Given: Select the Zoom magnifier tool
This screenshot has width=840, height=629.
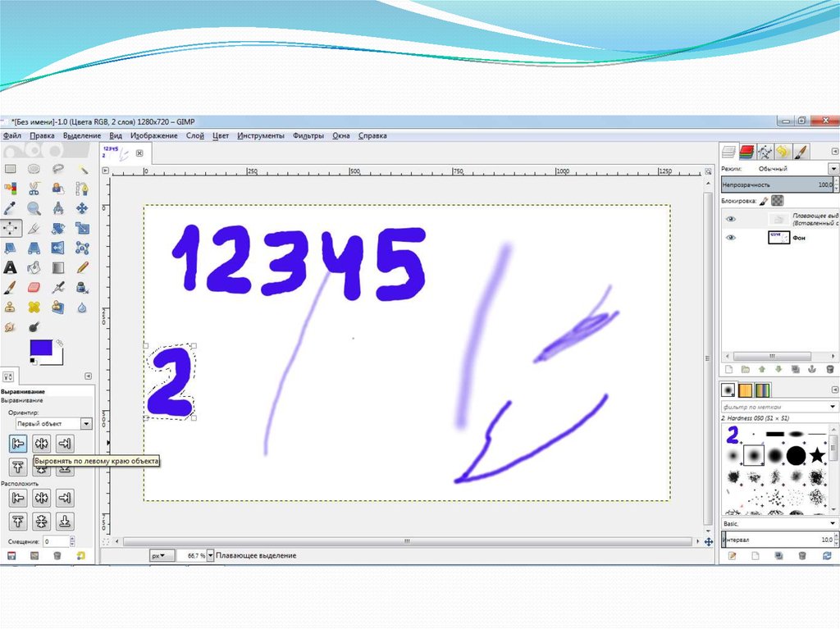Looking at the screenshot, I should [x=34, y=208].
